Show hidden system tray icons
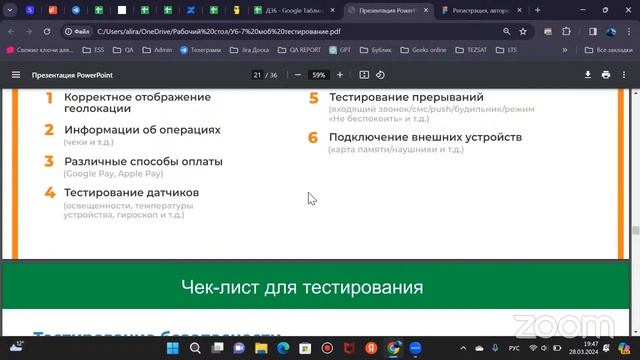This screenshot has width=640, height=360. click(x=463, y=348)
